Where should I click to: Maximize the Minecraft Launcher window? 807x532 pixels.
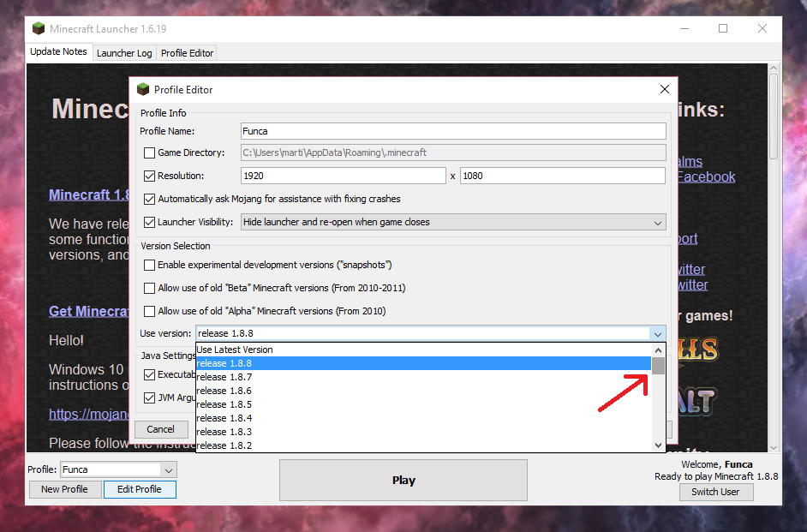click(723, 28)
